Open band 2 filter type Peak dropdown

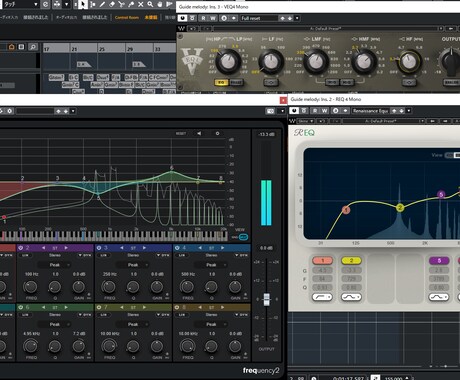pos(55,265)
